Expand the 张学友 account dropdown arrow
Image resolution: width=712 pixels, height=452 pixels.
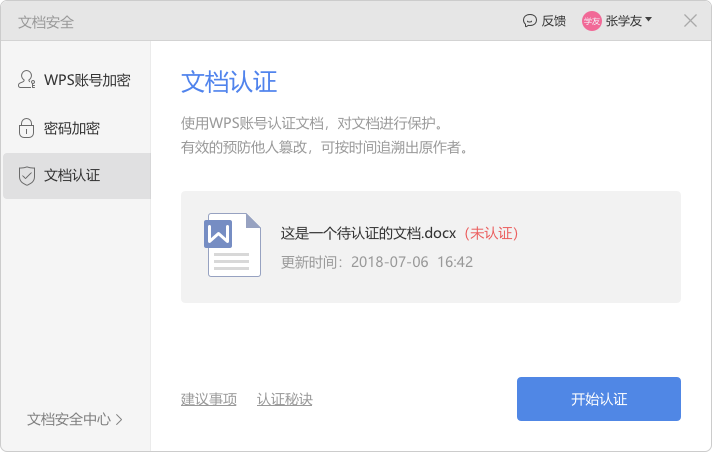tap(649, 19)
